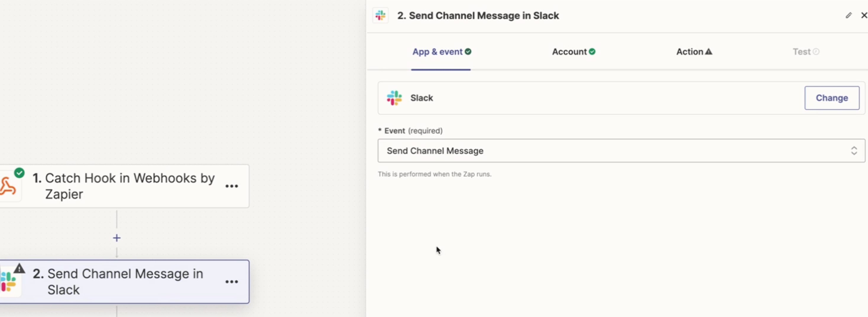This screenshot has width=868, height=317.
Task: Open options menu for Catch Hook step
Action: (x=231, y=186)
